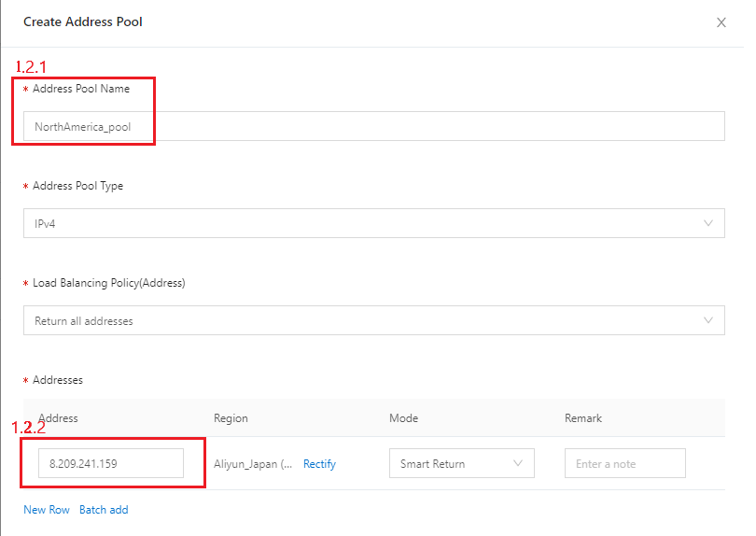
Task: Click the Address Pool Name input field
Action: click(x=373, y=126)
